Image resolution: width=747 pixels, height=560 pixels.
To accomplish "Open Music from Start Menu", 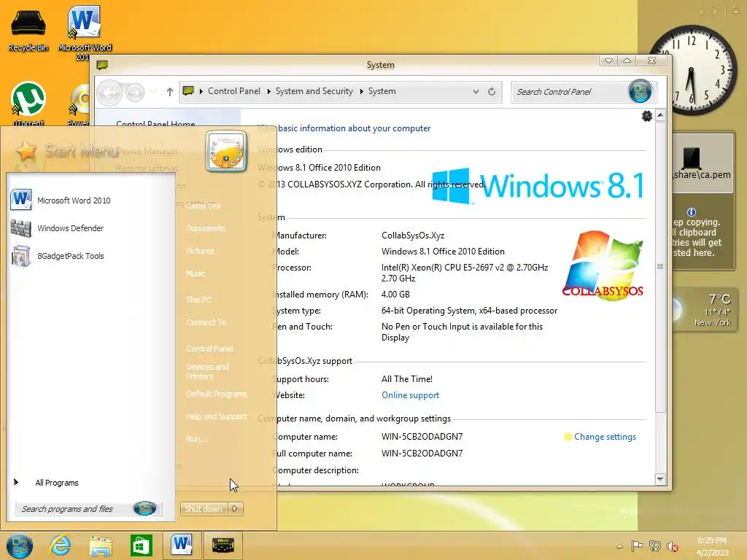I will (x=196, y=273).
